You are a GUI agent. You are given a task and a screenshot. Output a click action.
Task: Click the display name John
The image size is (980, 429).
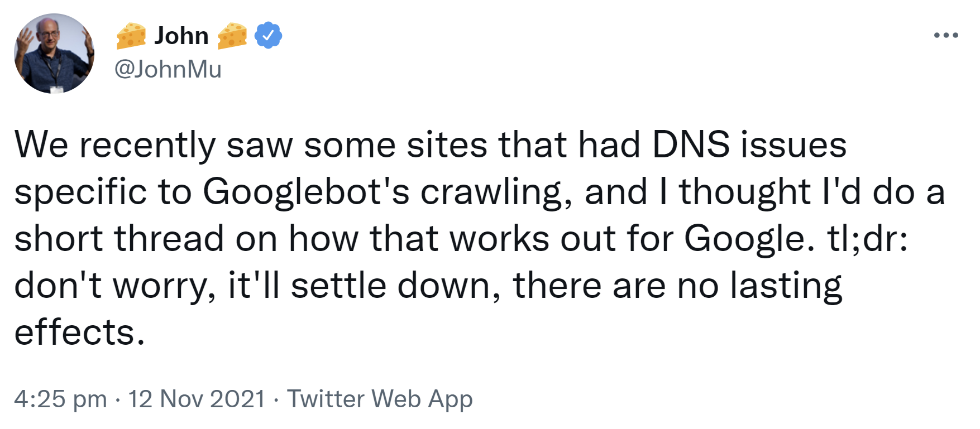coord(182,35)
